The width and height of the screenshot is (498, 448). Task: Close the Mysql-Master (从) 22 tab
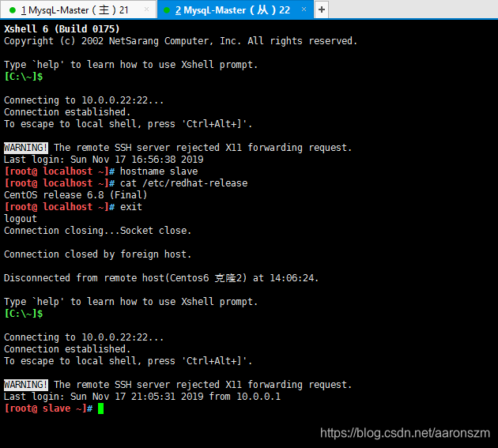(x=304, y=9)
